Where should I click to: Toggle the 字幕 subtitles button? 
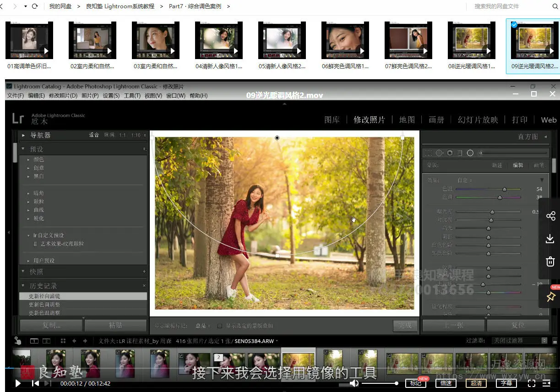[506, 383]
